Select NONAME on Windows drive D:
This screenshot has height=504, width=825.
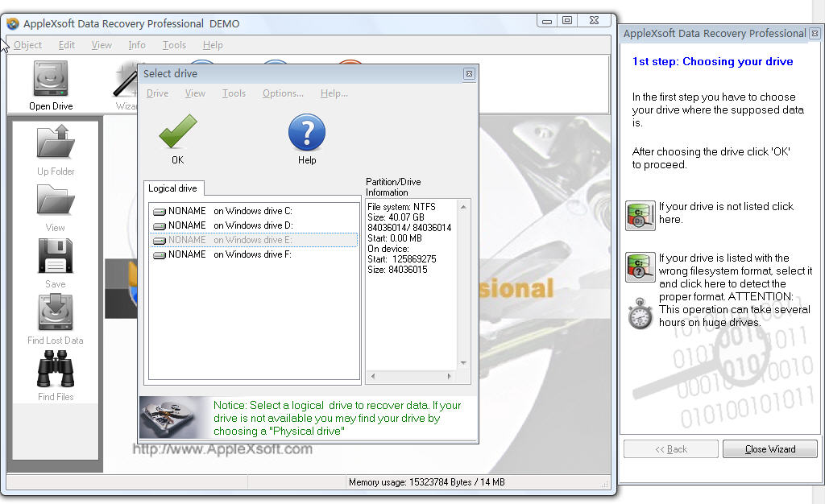click(x=254, y=225)
